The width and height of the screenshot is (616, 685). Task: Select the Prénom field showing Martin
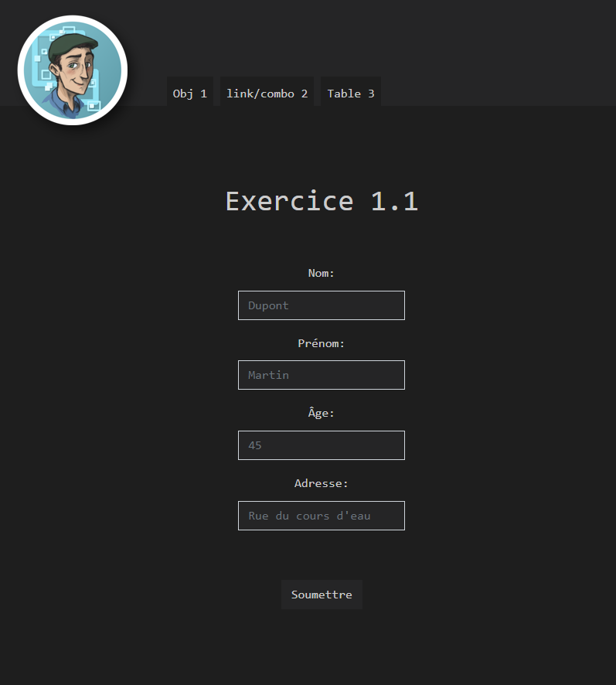(322, 375)
